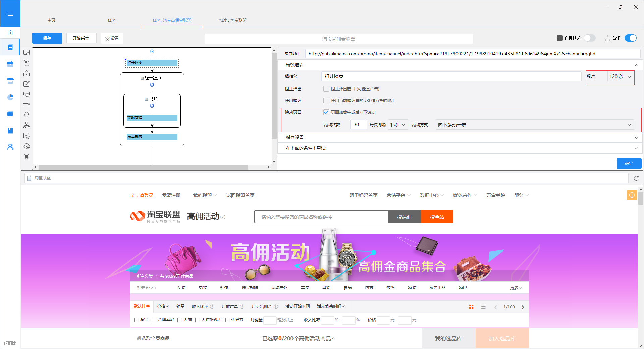
Task: Open the hamburger menu in the sidebar
Action: tap(10, 14)
